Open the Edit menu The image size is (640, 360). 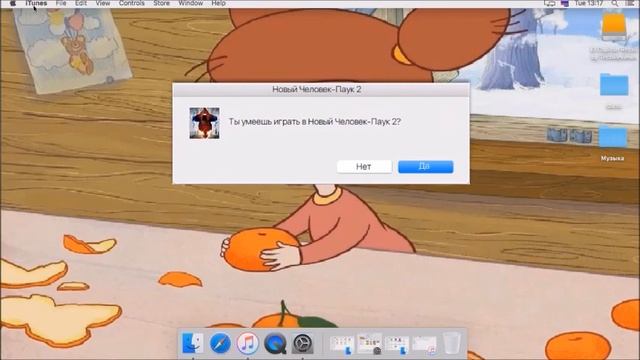(x=81, y=3)
